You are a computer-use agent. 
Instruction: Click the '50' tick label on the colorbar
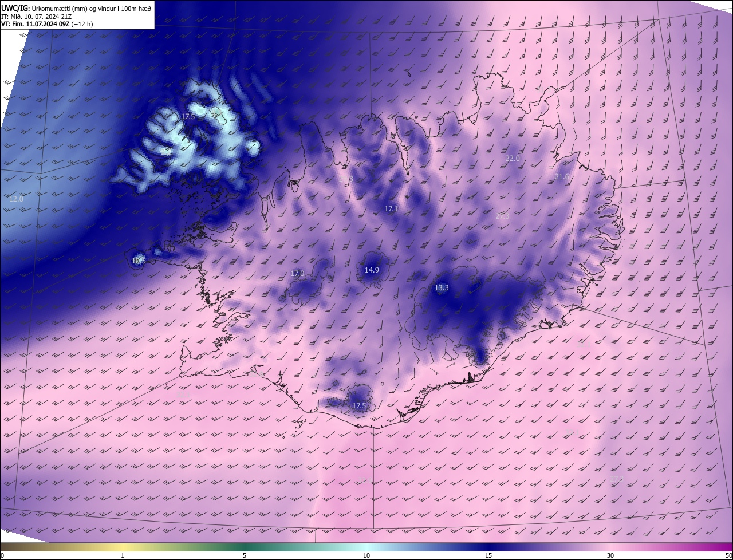(728, 555)
